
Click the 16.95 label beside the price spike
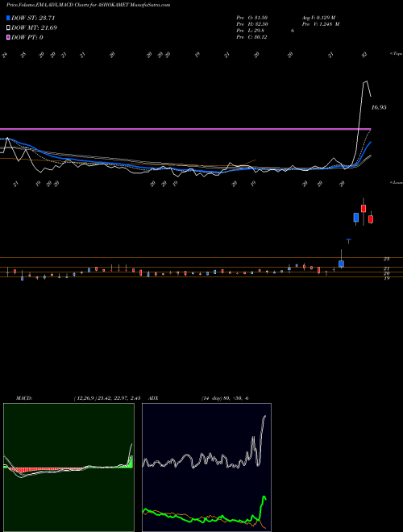click(379, 107)
